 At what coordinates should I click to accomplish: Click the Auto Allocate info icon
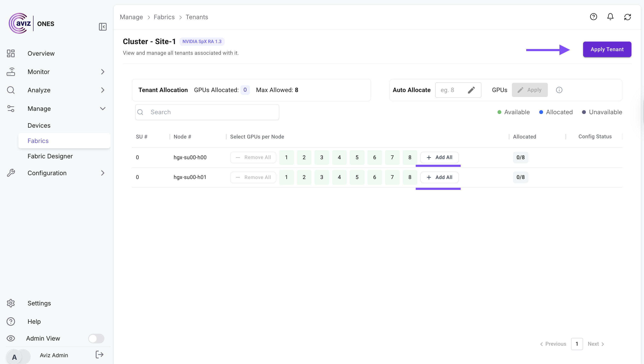(559, 90)
